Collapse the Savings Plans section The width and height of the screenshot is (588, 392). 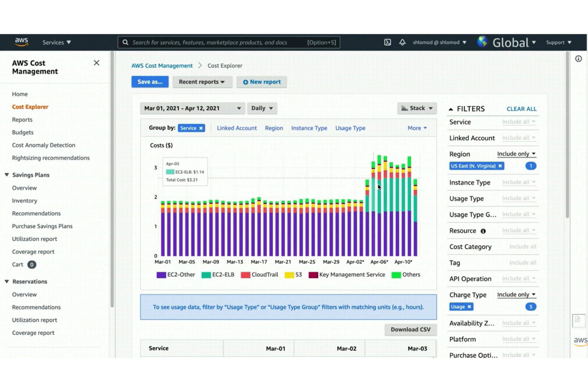click(x=7, y=175)
